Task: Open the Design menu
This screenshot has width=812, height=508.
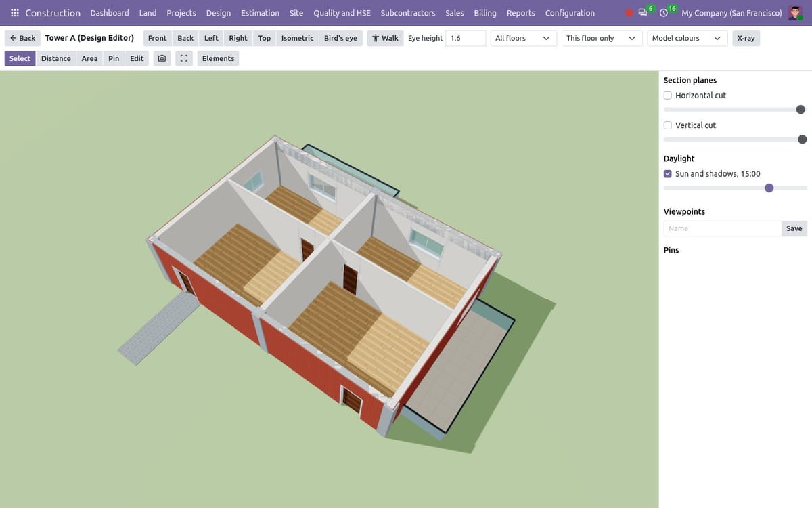Action: 219,13
